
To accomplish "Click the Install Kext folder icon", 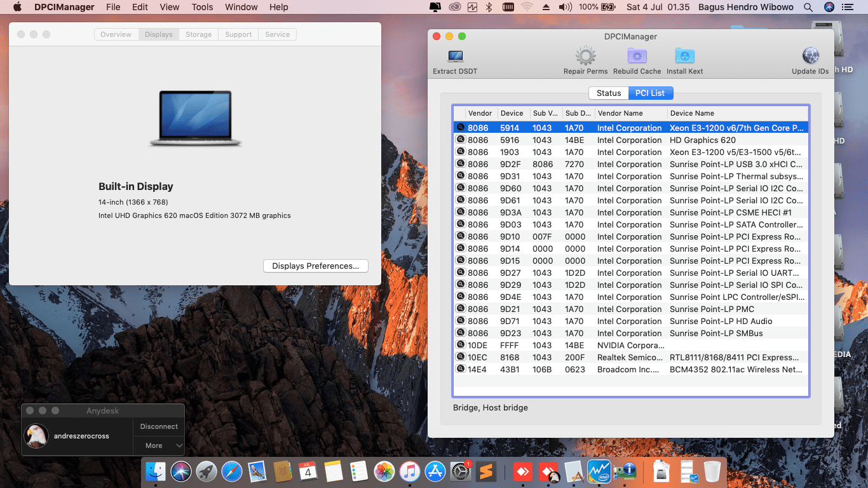I will pyautogui.click(x=684, y=56).
